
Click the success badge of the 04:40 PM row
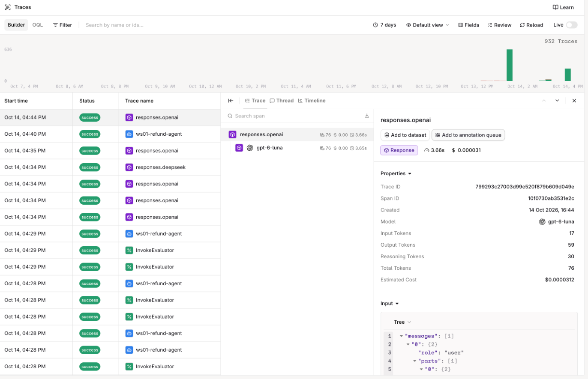(x=90, y=134)
